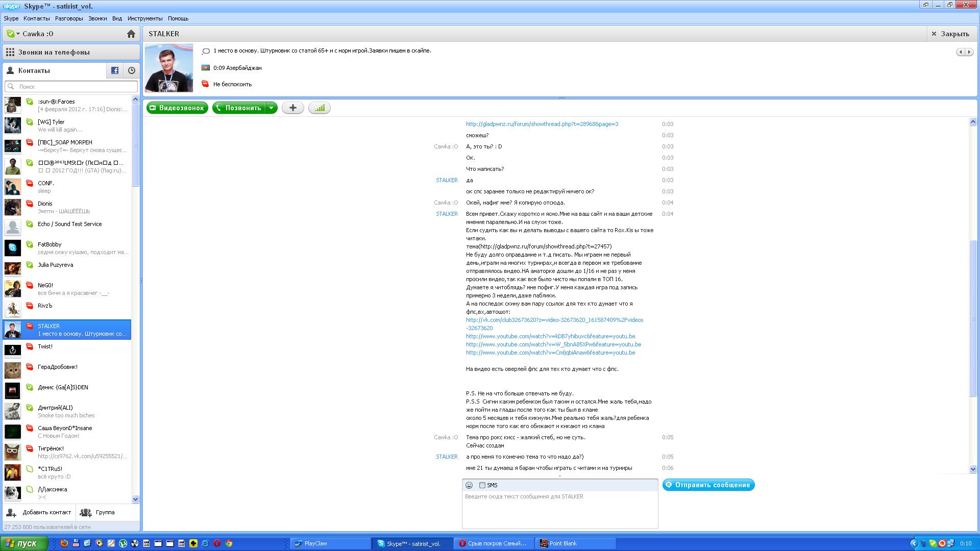Open the gladpwnz.ru forum link
Viewport: 980px width, 551px height.
(x=542, y=124)
